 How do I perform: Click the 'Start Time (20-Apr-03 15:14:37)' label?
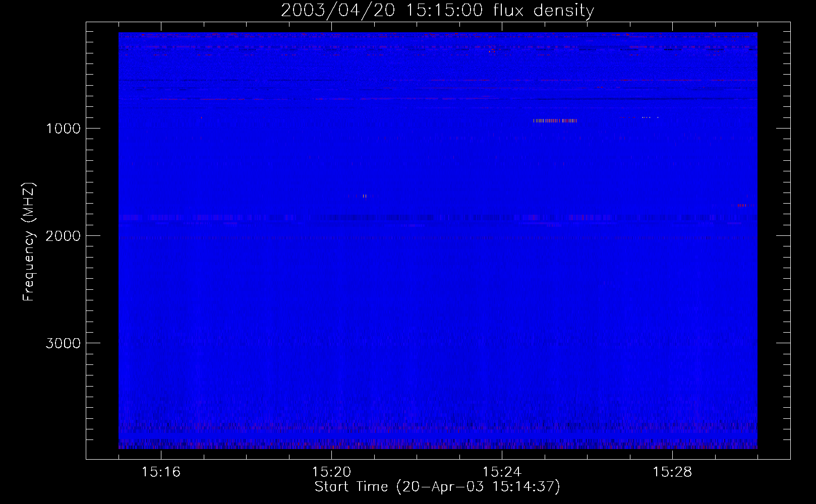[437, 487]
